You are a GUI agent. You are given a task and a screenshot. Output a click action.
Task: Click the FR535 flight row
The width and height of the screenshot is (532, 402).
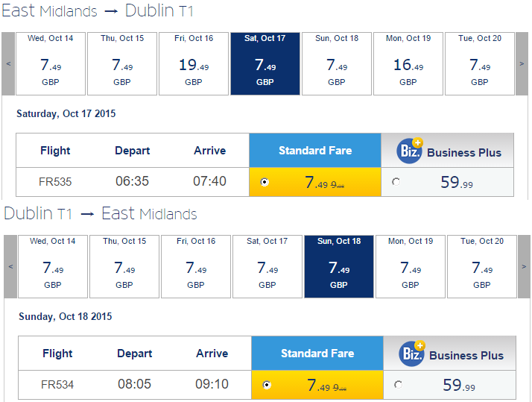(265, 182)
